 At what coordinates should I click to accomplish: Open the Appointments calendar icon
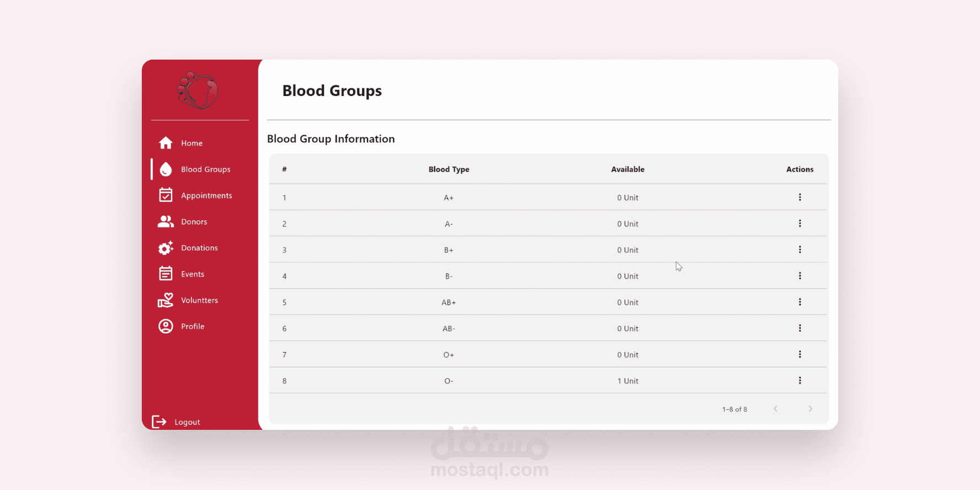tap(166, 195)
